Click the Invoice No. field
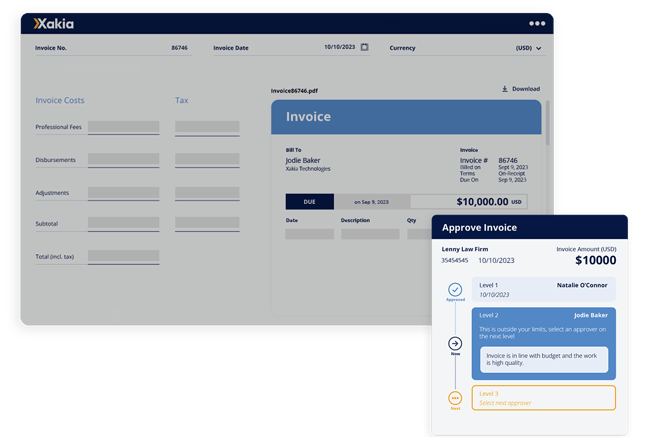The image size is (650, 444). tap(113, 48)
